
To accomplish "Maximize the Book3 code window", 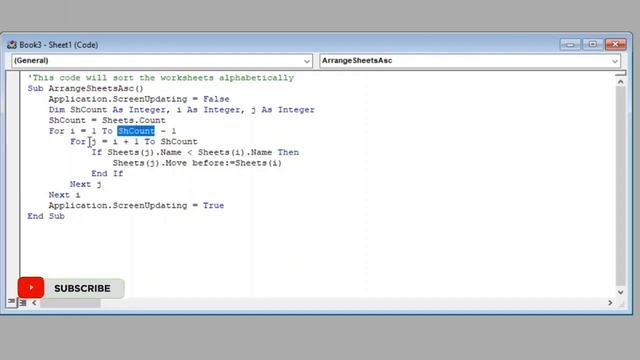I will (593, 44).
